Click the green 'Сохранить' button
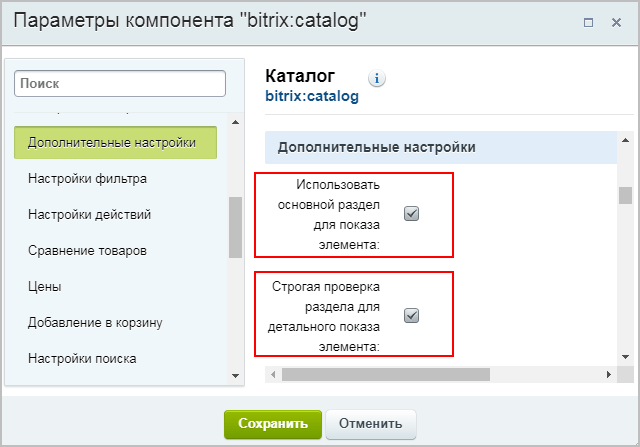The width and height of the screenshot is (640, 447). (x=273, y=424)
